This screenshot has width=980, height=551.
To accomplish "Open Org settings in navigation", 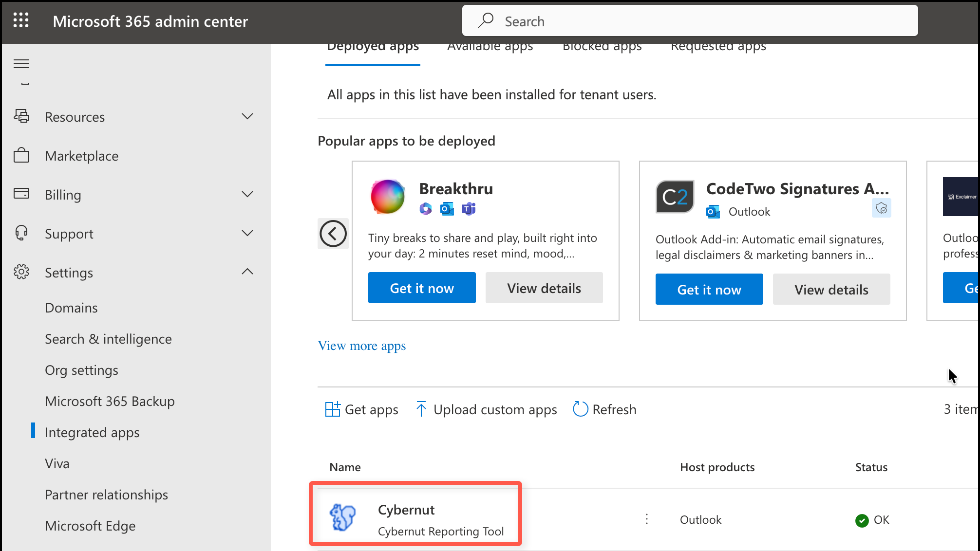I will 81,370.
